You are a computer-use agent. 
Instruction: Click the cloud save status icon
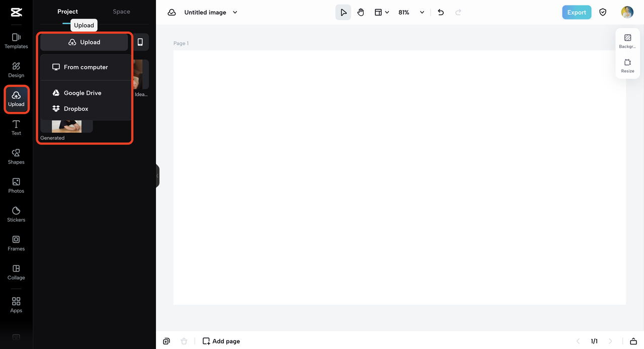tap(172, 12)
